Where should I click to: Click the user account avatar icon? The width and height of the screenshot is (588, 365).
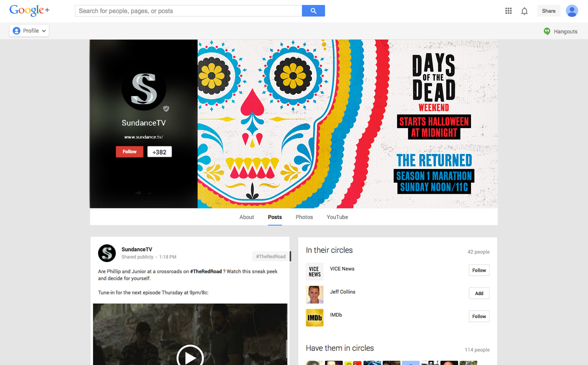pos(571,11)
